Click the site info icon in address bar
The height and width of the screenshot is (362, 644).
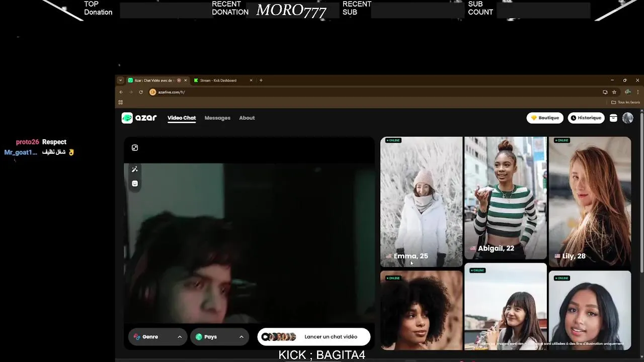(x=152, y=92)
